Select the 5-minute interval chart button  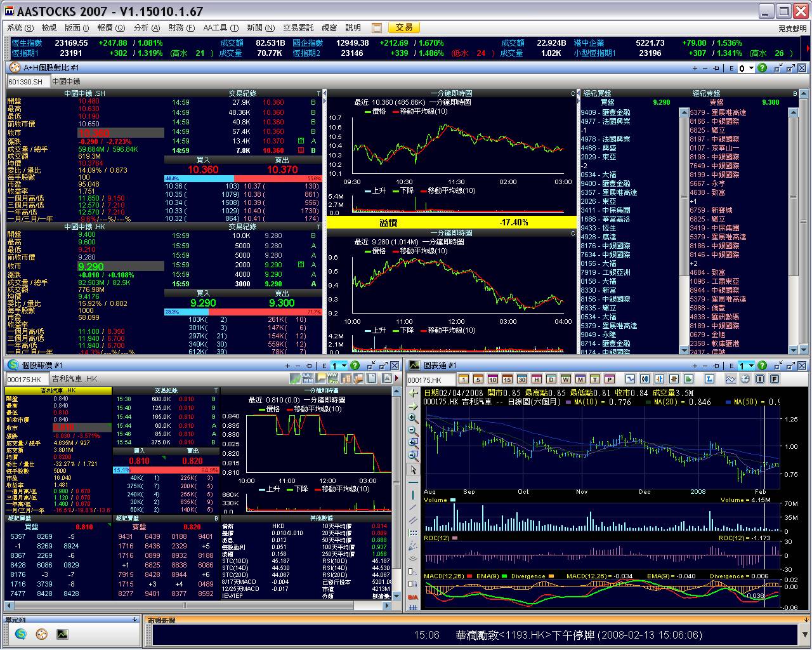pyautogui.click(x=478, y=379)
